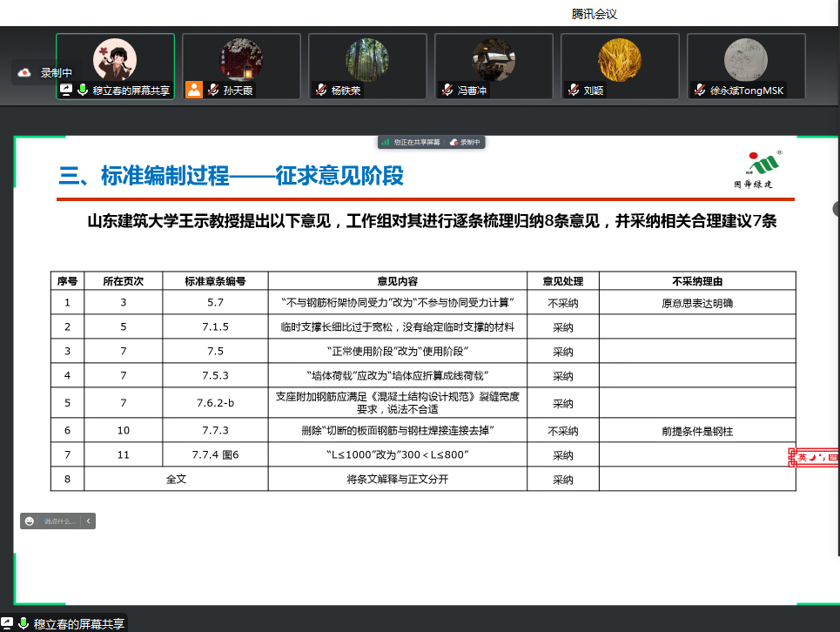The width and height of the screenshot is (840, 632).
Task: Unmute 刘颖's microphone
Action: coord(572,88)
